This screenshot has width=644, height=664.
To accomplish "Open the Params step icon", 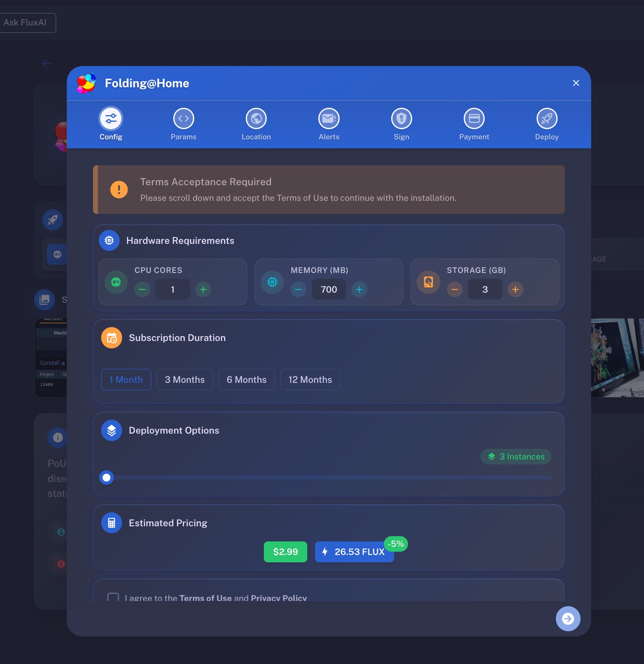I will 184,119.
